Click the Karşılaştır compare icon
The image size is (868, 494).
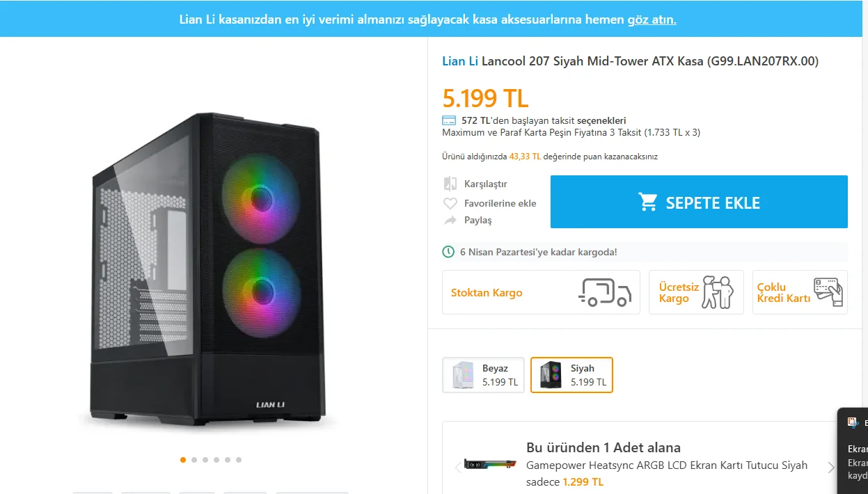tap(450, 184)
